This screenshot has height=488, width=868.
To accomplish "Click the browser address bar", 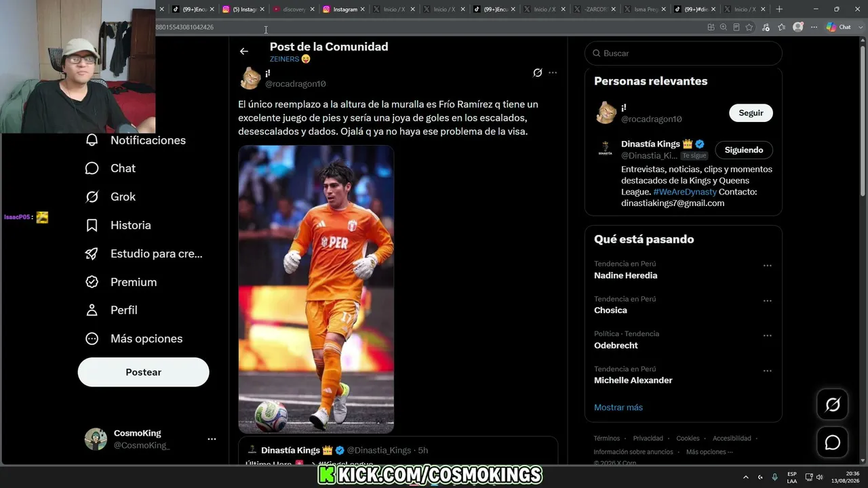I will coord(427,27).
